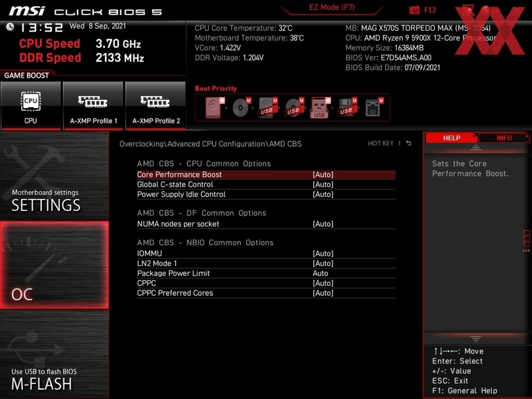Screen dimensions: 532x399
Task: Select the network boot device icon
Action: pos(374,108)
